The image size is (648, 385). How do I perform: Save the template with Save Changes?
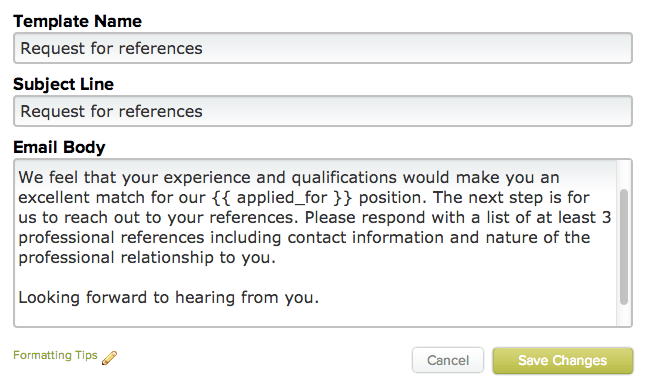pyautogui.click(x=562, y=360)
